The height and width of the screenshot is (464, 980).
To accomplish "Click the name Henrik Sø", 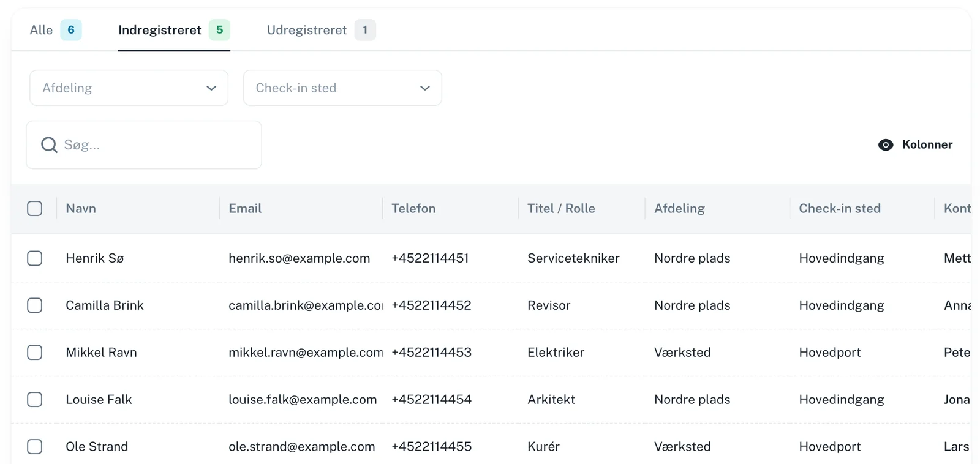I will coord(95,258).
